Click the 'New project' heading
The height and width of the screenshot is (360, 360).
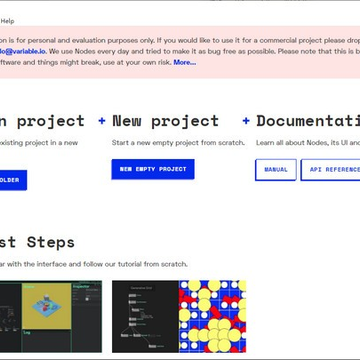coord(166,121)
